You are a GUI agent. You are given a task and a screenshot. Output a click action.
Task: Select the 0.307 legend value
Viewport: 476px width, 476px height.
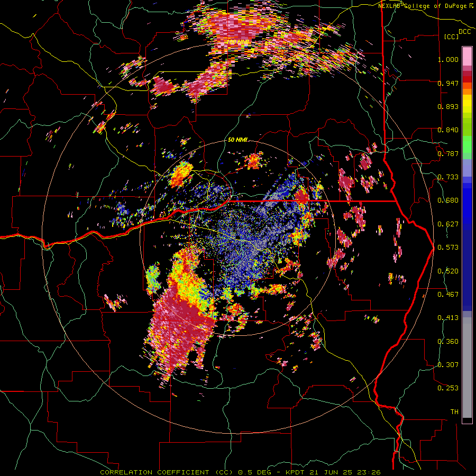(448, 365)
